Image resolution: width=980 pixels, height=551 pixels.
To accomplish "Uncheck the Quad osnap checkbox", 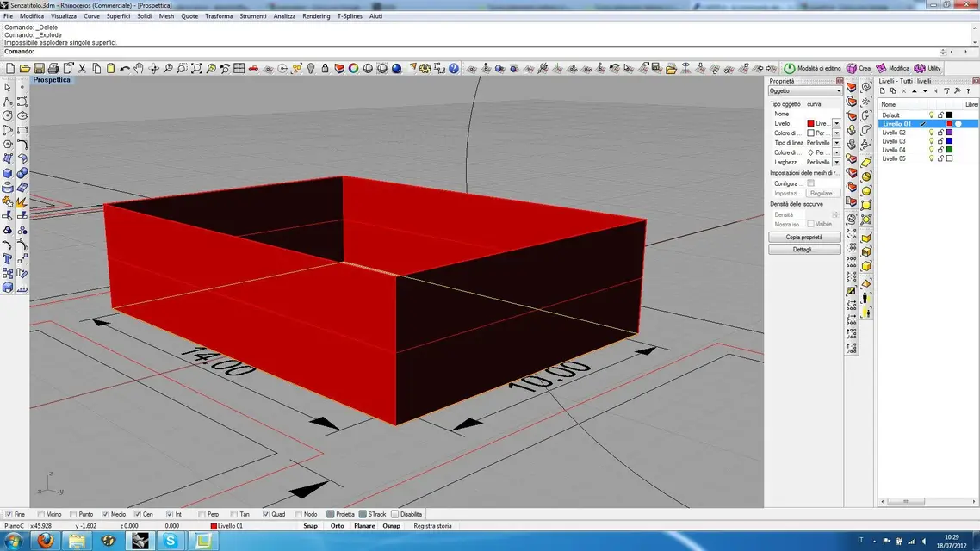I will [x=267, y=514].
